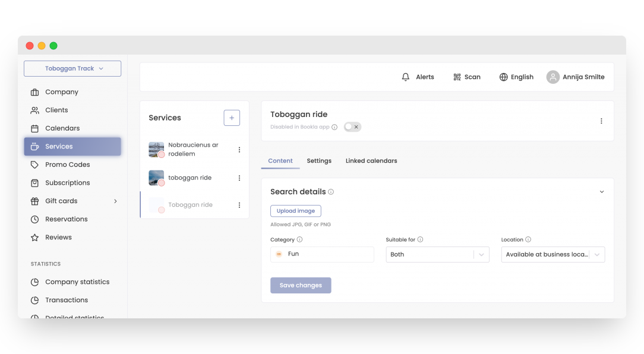Open the Toboggan Track workspace dropdown
The height and width of the screenshot is (354, 644).
click(x=72, y=68)
